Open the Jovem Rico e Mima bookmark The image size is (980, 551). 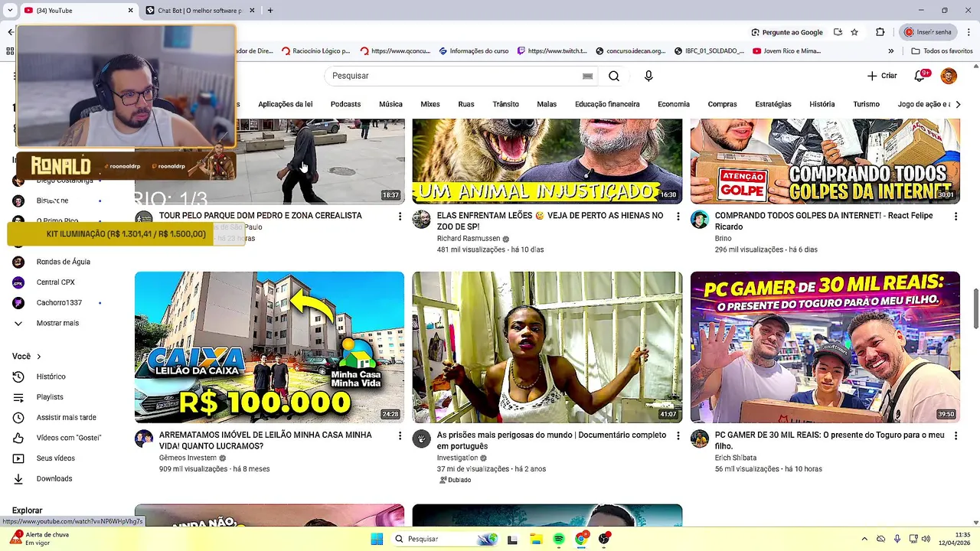(786, 51)
